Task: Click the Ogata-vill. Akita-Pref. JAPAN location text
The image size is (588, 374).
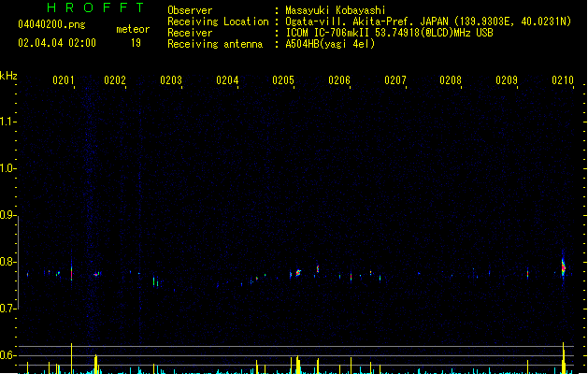Action: coord(428,22)
